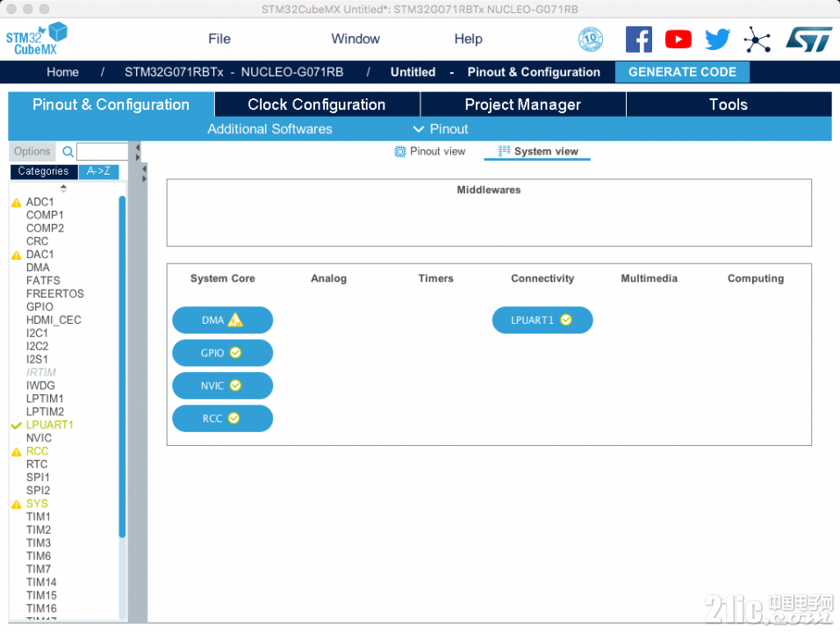Screen dimensions: 840x632
Task: Open the Facebook icon link
Action: pos(639,39)
